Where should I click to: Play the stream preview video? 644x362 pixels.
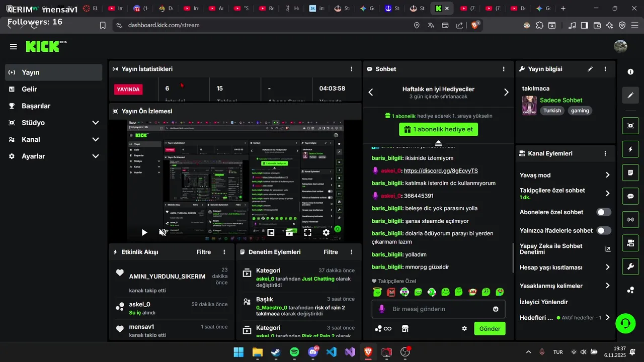(144, 232)
